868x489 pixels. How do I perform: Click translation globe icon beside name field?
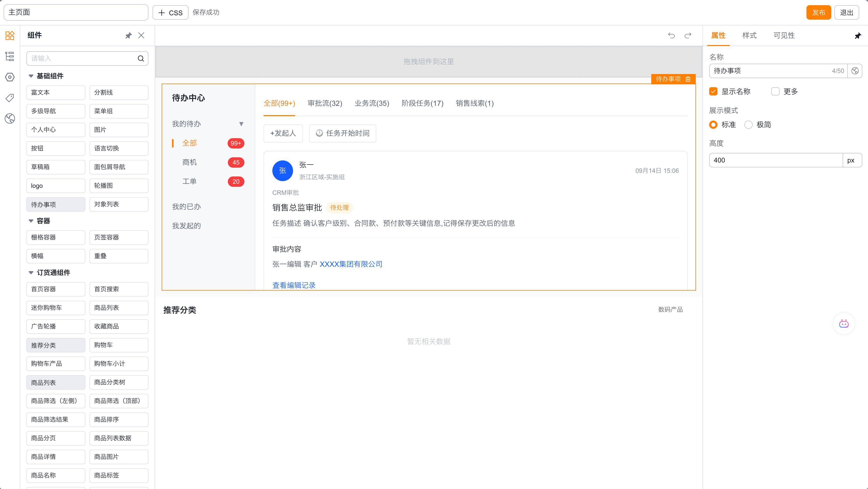(855, 71)
